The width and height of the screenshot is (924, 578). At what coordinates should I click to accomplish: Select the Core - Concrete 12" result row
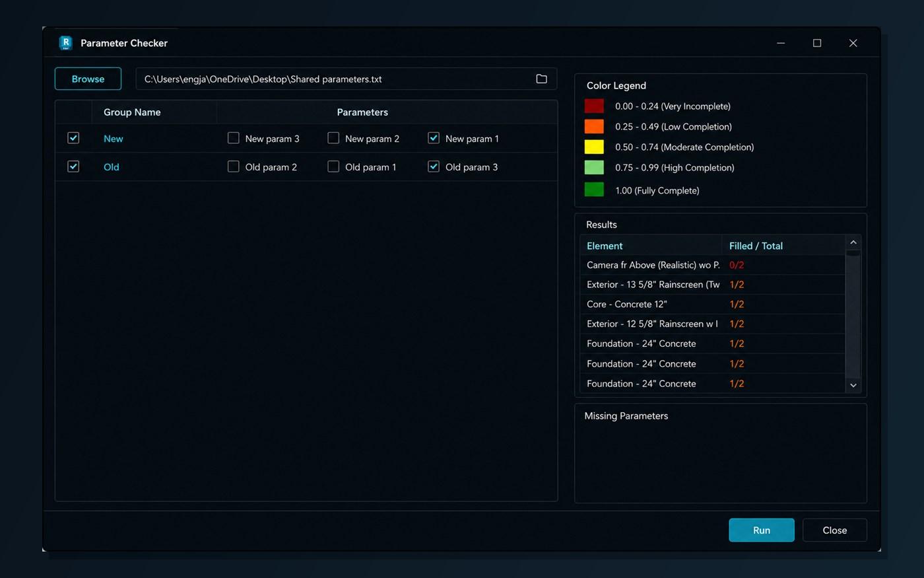[x=713, y=305]
